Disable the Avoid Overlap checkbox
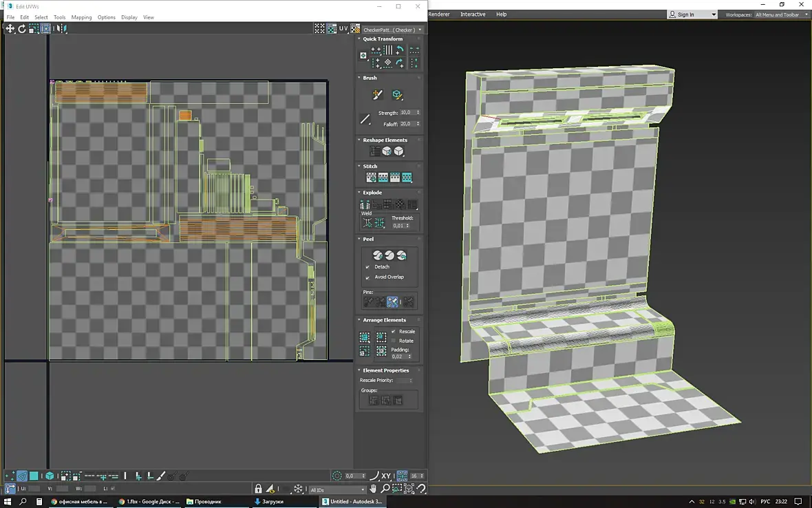The height and width of the screenshot is (508, 812). 367,277
